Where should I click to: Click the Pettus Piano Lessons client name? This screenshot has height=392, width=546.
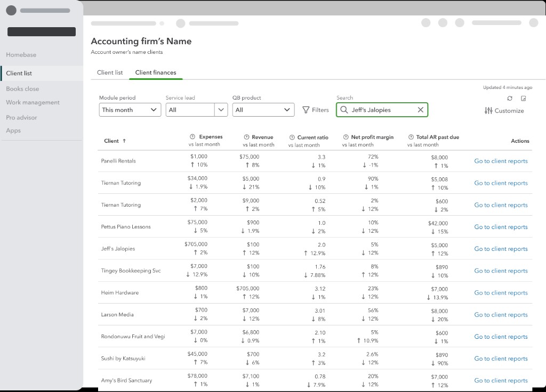pyautogui.click(x=126, y=226)
